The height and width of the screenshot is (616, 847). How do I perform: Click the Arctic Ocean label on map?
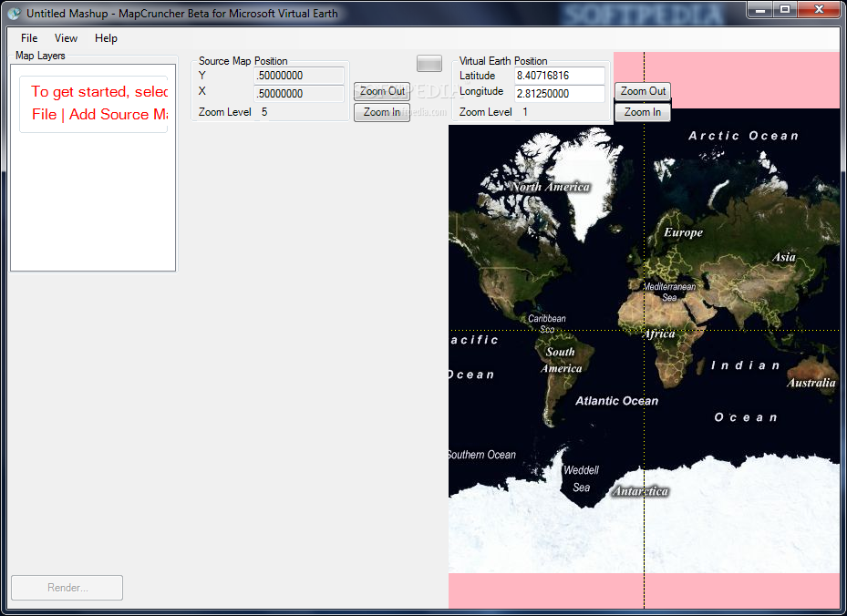(x=743, y=136)
